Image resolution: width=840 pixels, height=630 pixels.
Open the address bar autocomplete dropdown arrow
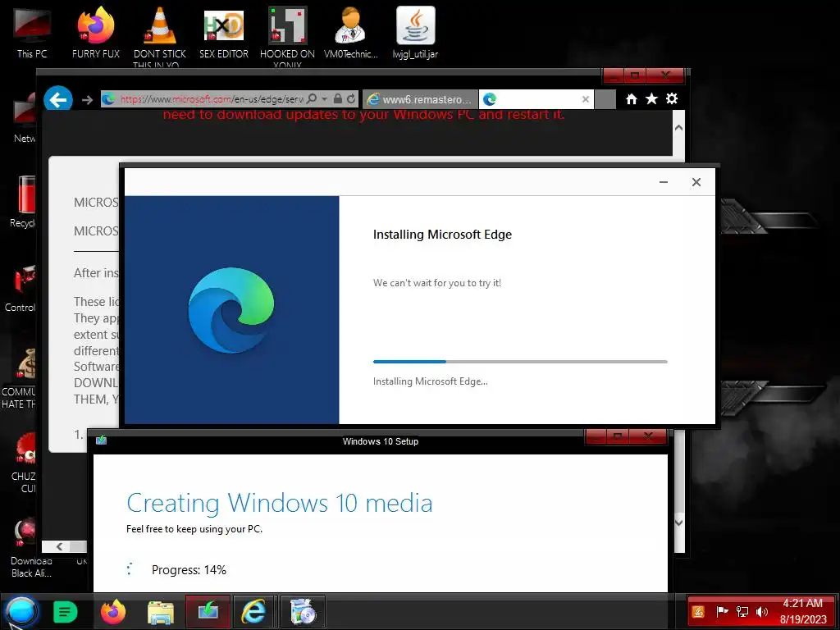pos(324,98)
